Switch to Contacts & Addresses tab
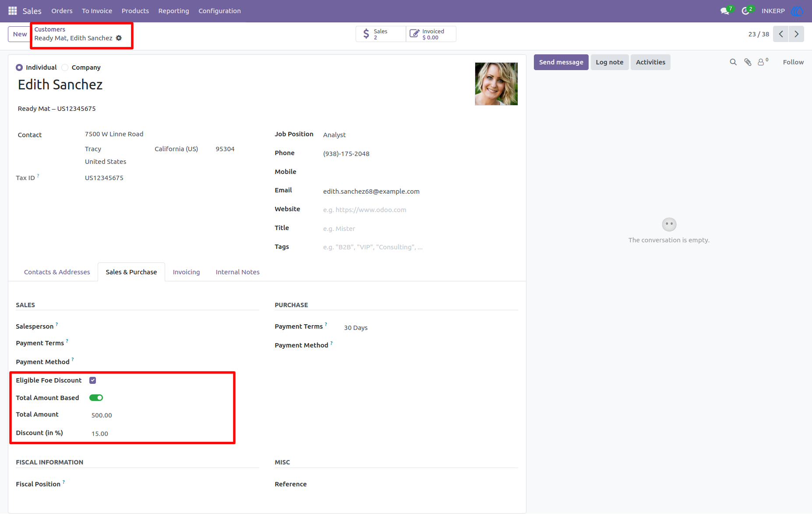Image resolution: width=812 pixels, height=514 pixels. (57, 272)
